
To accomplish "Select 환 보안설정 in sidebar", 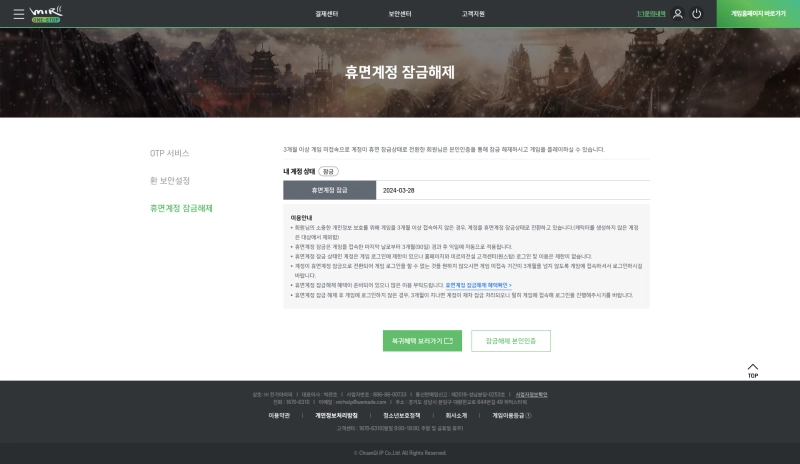I will [169, 181].
